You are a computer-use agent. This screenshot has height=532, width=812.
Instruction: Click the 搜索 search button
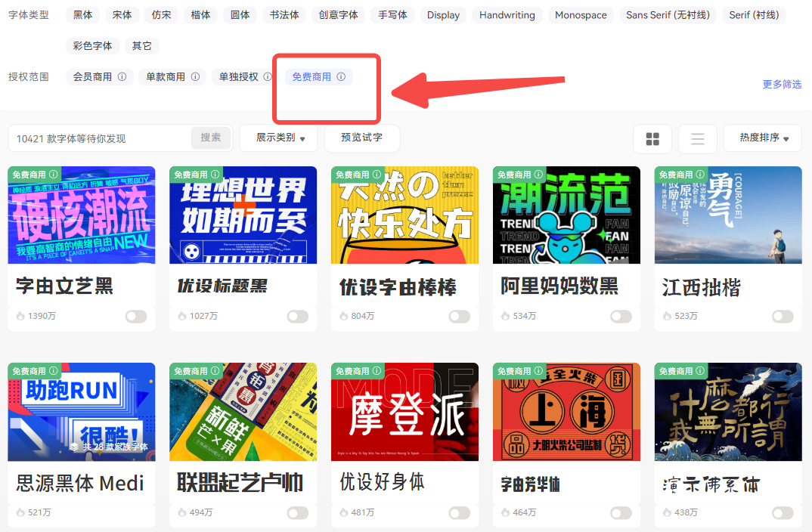pyautogui.click(x=211, y=138)
